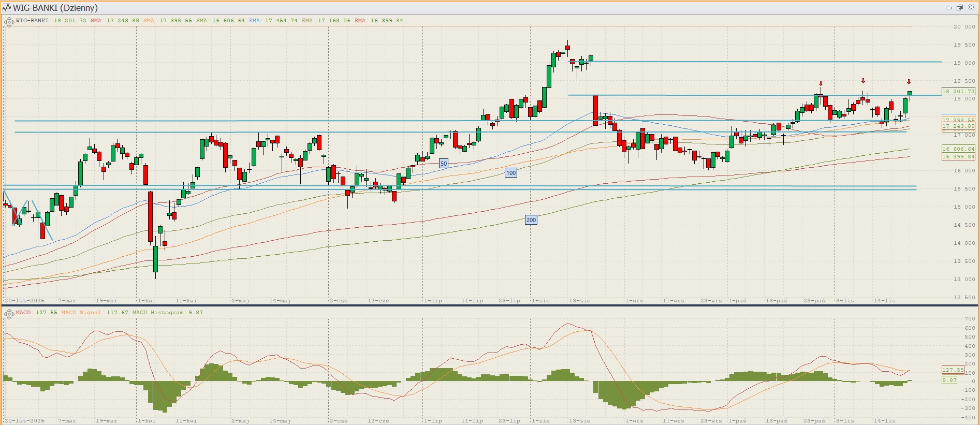This screenshot has width=980, height=425.
Task: Click the middle red down-arrow marker
Action: click(863, 81)
